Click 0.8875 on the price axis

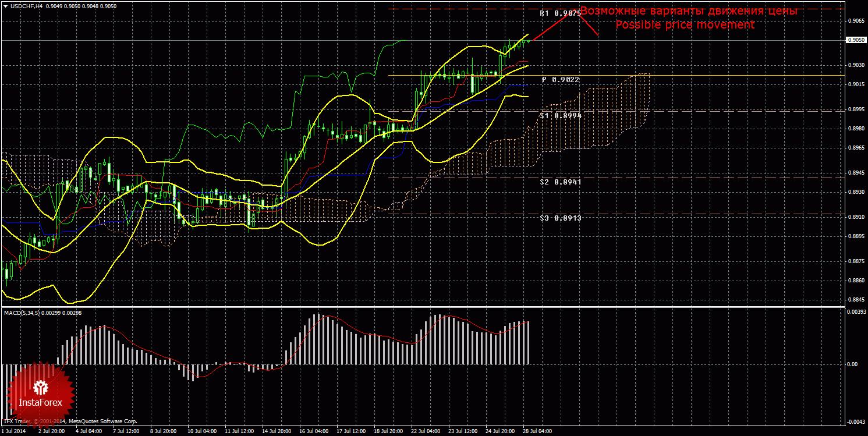pos(856,261)
